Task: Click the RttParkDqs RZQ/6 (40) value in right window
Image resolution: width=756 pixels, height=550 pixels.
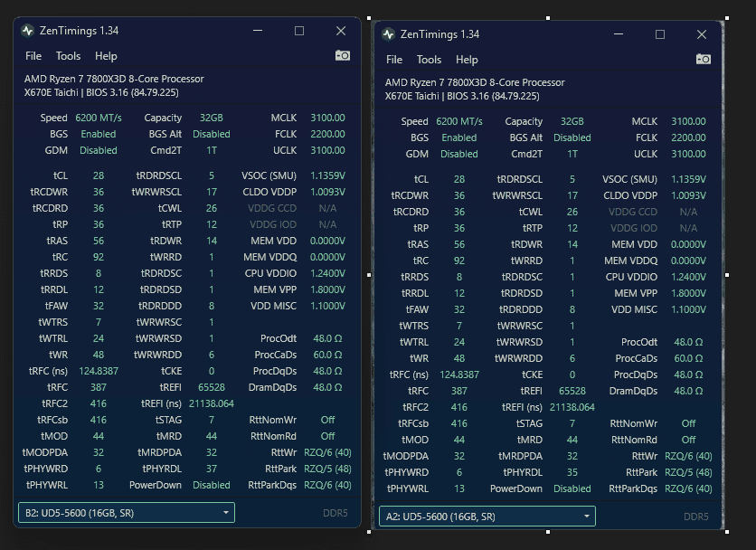Action: coord(688,488)
